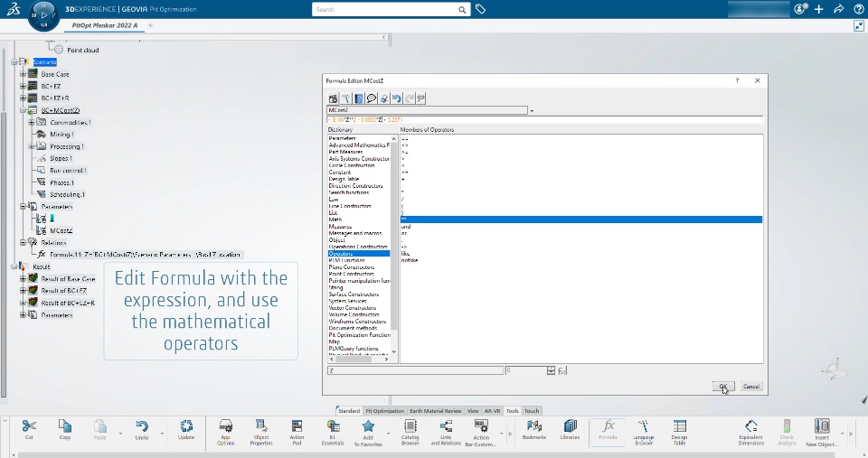The image size is (868, 458).
Task: Click the help button in Formula Editor title bar
Action: point(737,80)
